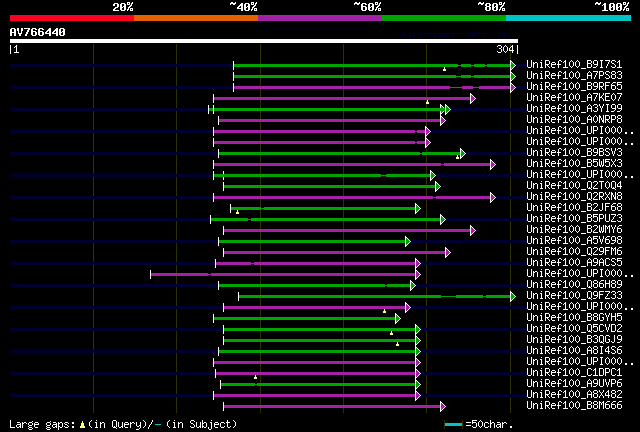The height and width of the screenshot is (432, 640).
Task: Select hit label UniRef100_B8M666
Action: [574, 406]
